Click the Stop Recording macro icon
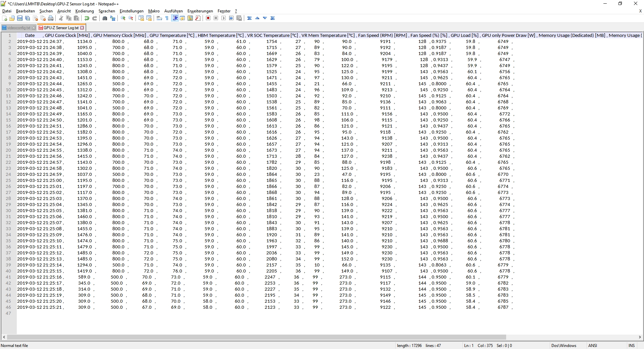Screen dimensions: 644x349 [216, 18]
